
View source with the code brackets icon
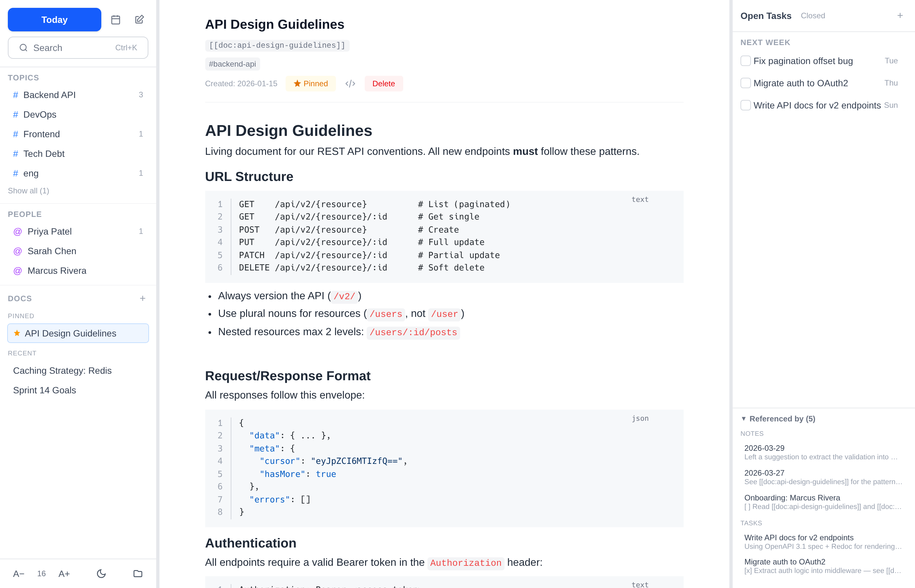click(350, 84)
